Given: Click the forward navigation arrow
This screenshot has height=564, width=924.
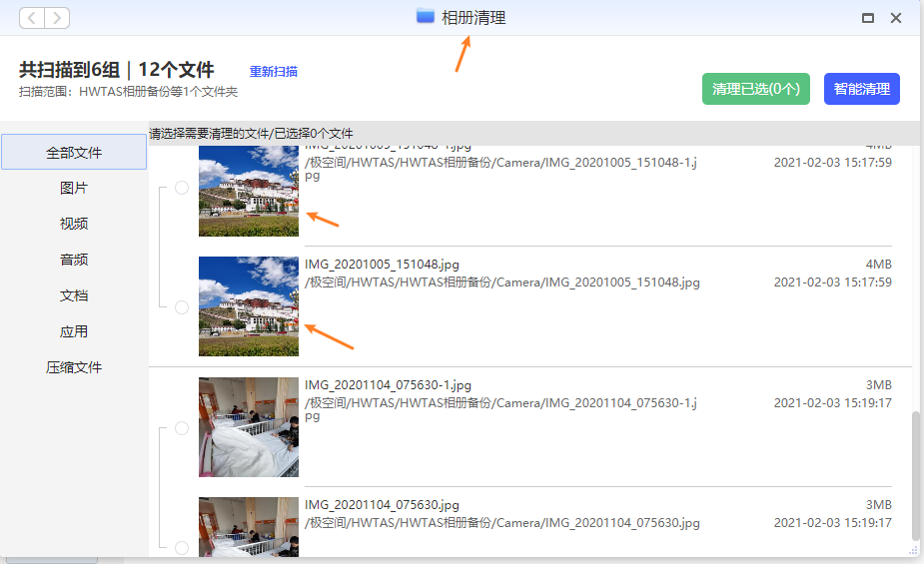Looking at the screenshot, I should [58, 18].
